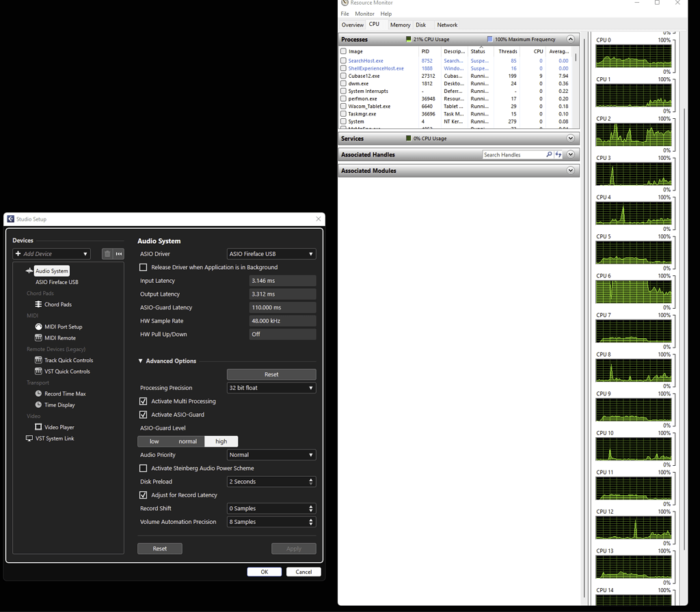Open the Audio Priority dropdown
The width and height of the screenshot is (700, 612).
[x=271, y=454]
